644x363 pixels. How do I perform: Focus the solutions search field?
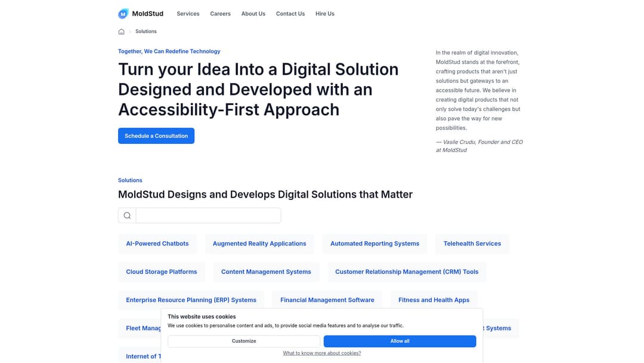208,216
